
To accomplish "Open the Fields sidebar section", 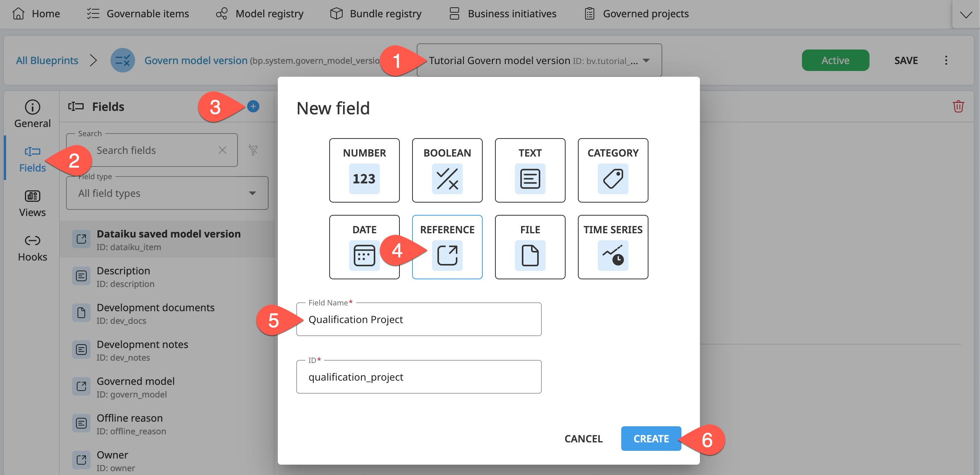I will (32, 159).
